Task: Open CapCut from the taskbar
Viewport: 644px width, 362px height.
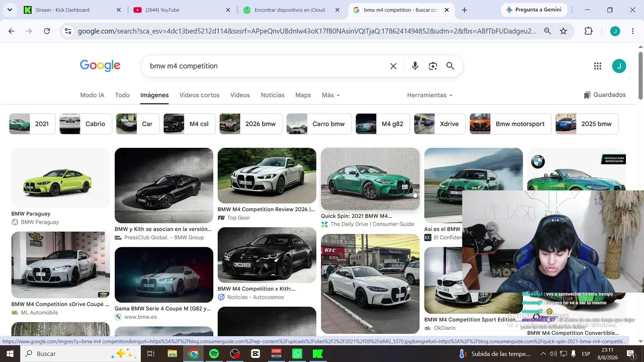Action: click(x=256, y=354)
